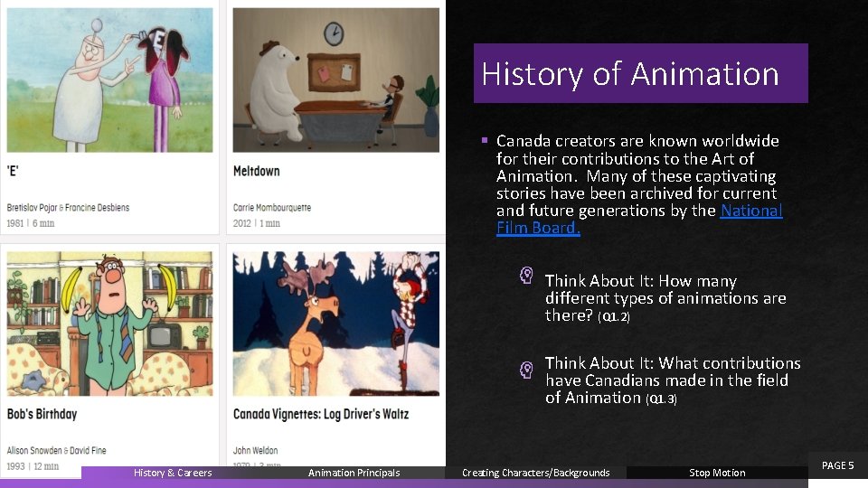Click the Meltdown polar bear thumbnail

pyautogui.click(x=336, y=80)
